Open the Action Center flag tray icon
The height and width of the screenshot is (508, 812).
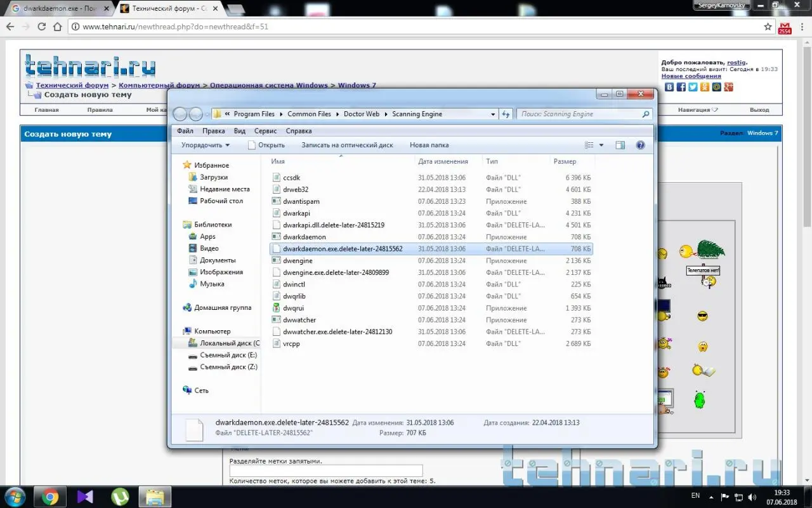724,496
